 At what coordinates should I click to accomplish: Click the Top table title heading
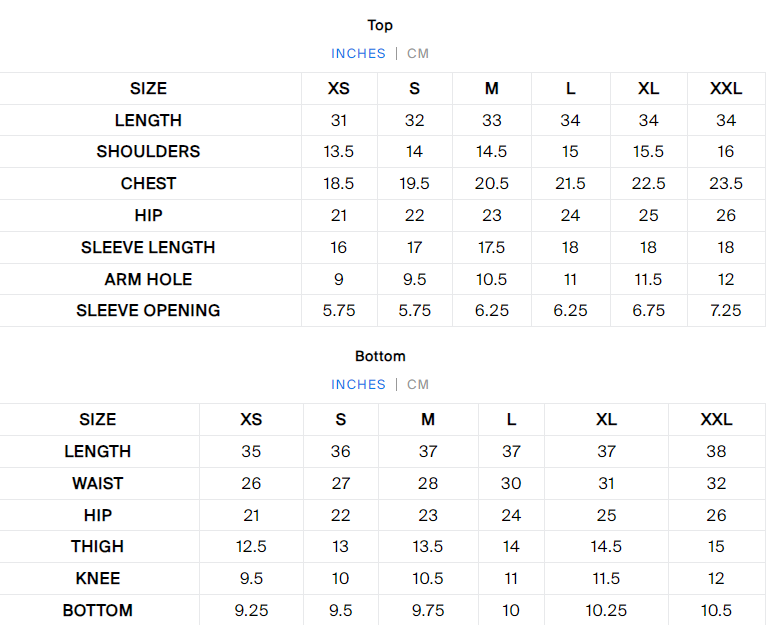(x=380, y=25)
